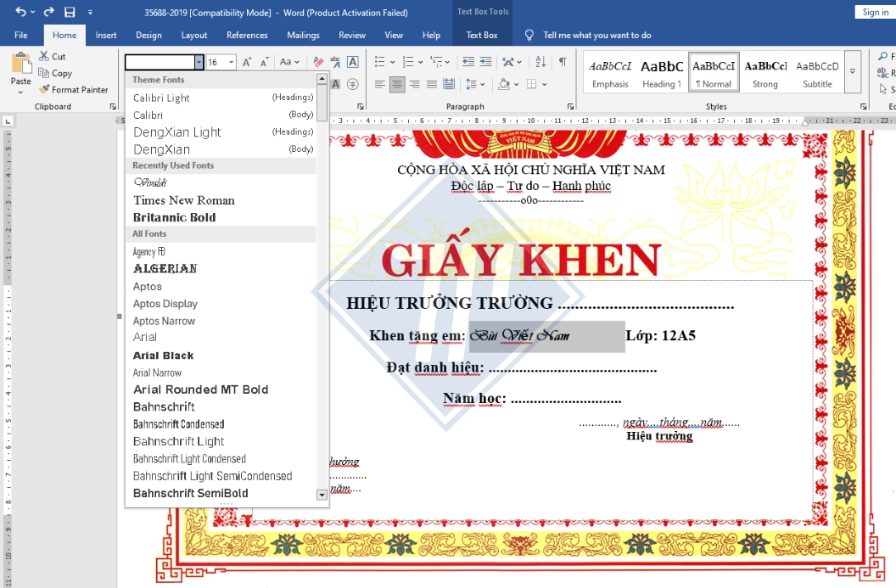Click the Cut scissors command

[52, 56]
